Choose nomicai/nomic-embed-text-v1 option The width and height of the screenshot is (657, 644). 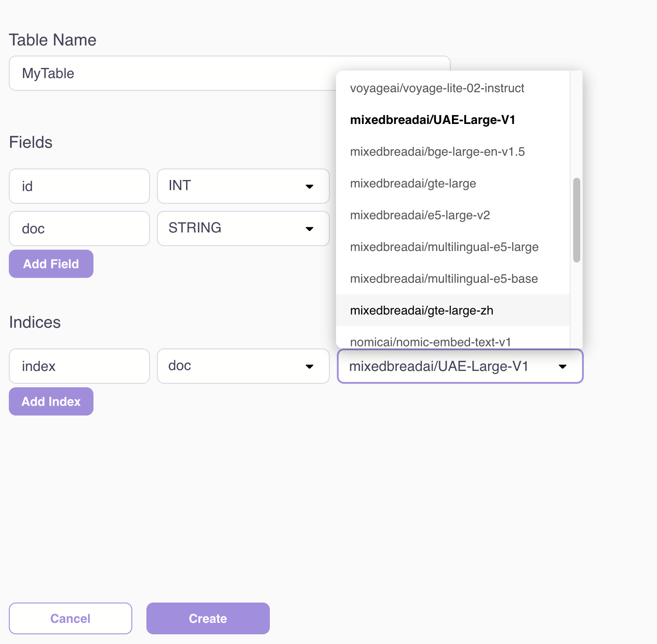(430, 342)
